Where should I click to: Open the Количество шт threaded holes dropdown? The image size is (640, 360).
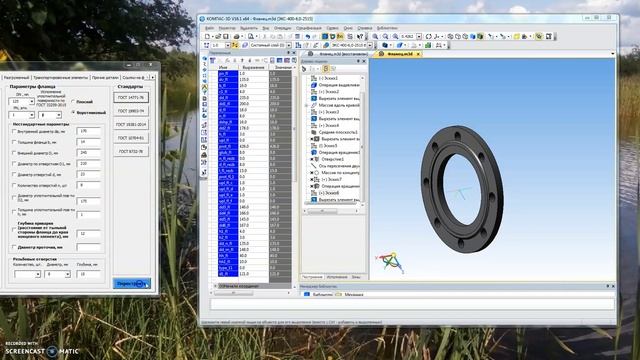tap(38, 274)
